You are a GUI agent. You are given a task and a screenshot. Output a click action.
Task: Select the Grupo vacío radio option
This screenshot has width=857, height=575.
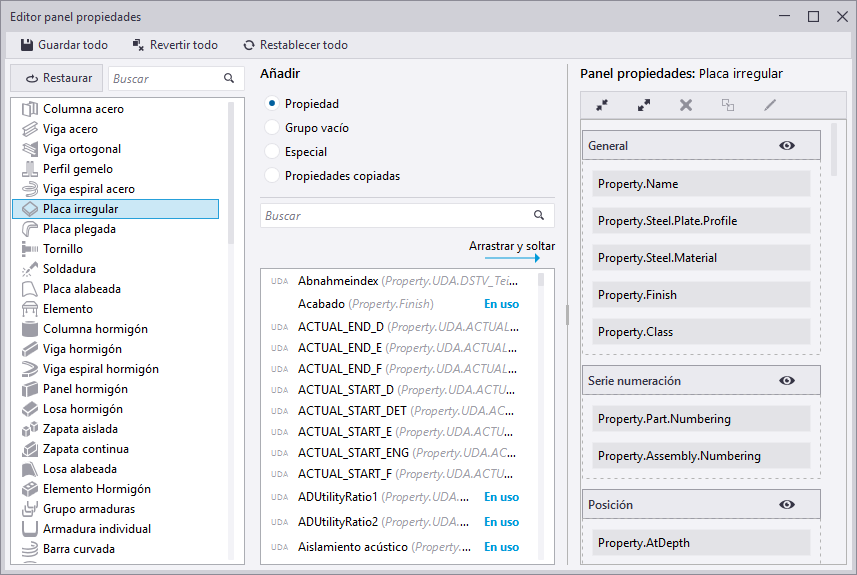point(272,128)
